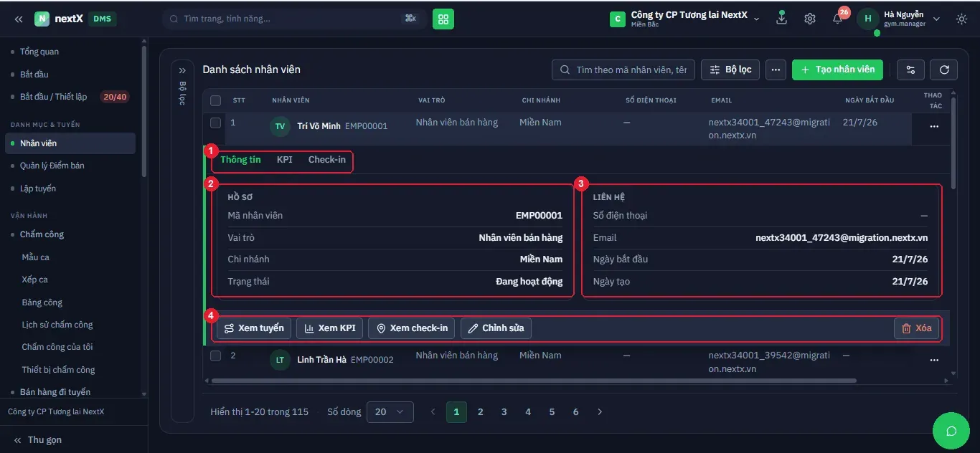980x453 pixels.
Task: Open the green app grid icon
Action: click(443, 19)
